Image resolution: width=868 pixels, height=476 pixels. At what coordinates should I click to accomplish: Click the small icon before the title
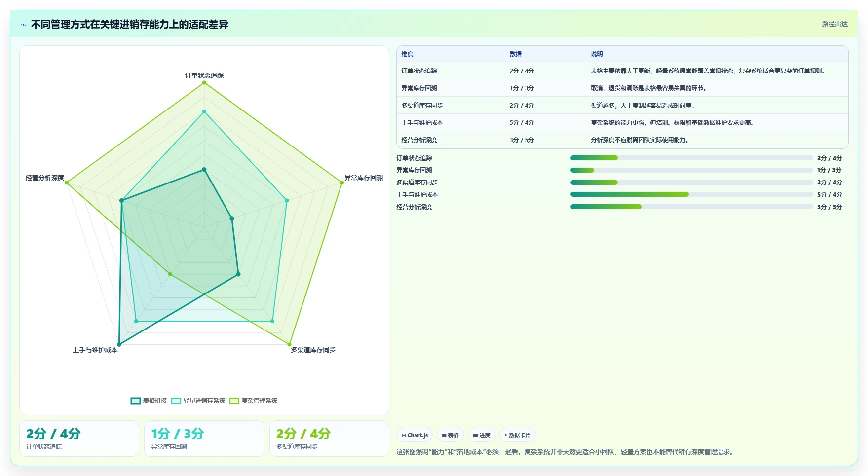[x=23, y=25]
